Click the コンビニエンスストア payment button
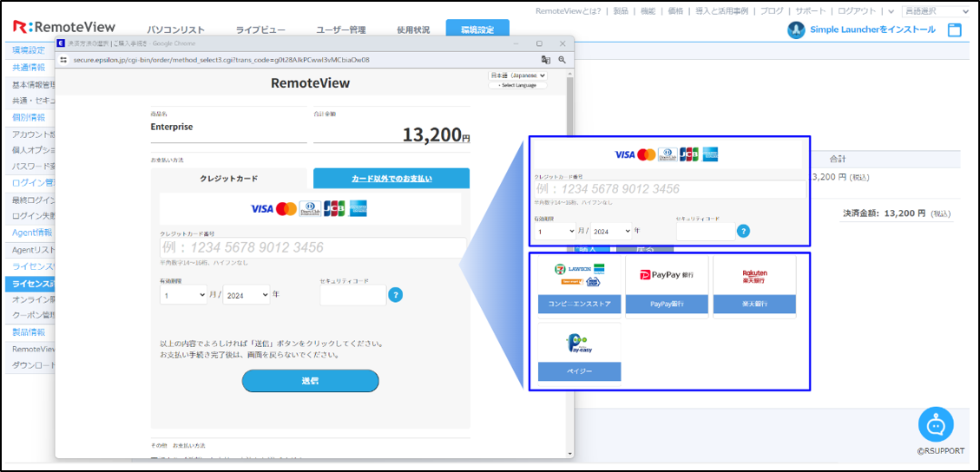This screenshot has width=980, height=472. pos(579,304)
